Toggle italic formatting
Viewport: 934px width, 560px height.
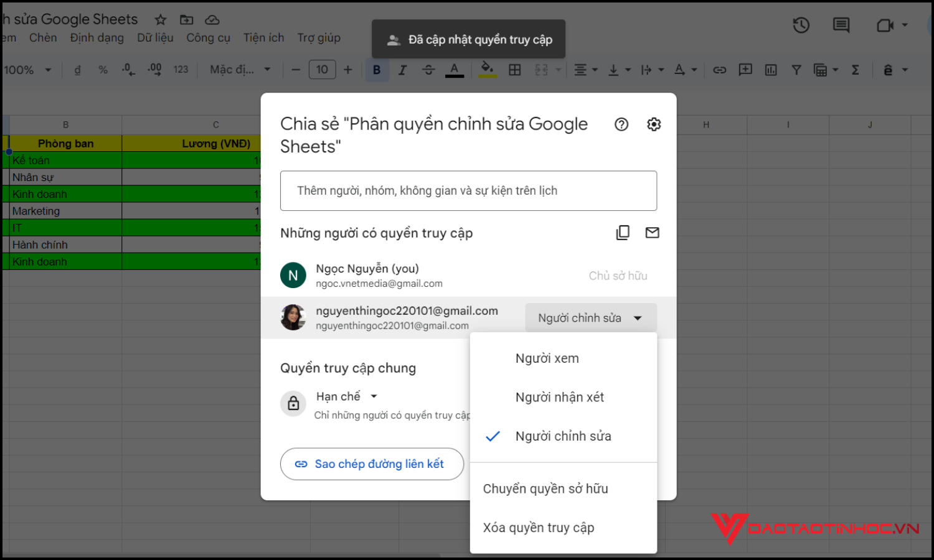point(402,69)
